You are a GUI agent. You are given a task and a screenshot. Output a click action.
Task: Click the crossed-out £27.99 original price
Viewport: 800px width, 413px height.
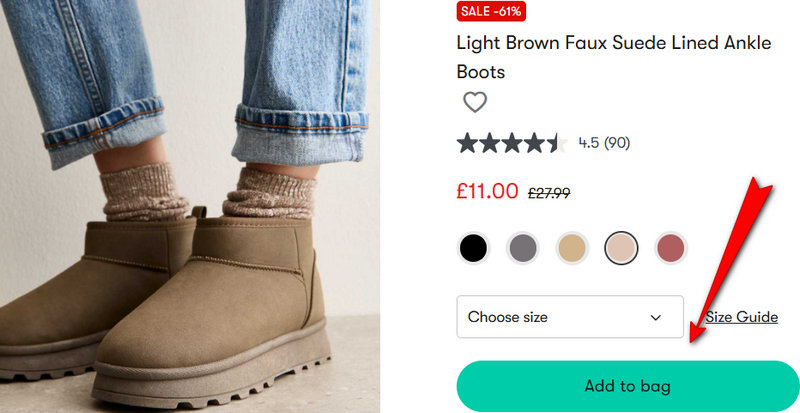click(549, 193)
